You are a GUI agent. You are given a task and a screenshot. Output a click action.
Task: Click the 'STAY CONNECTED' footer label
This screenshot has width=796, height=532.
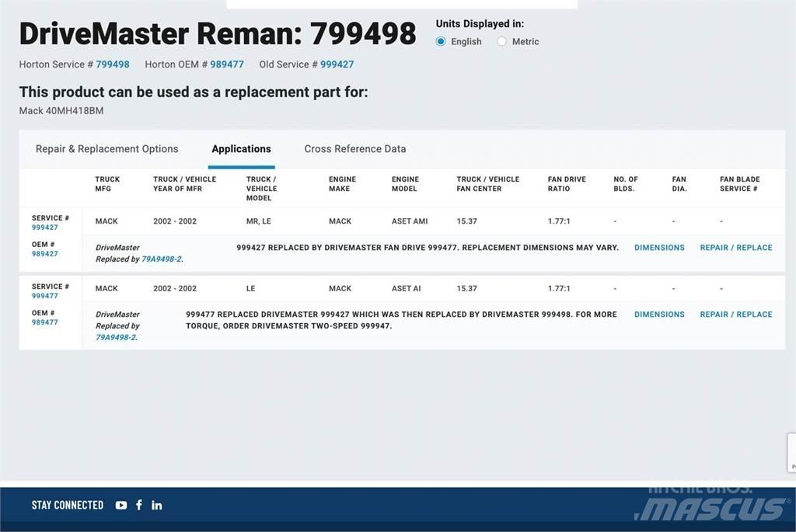click(67, 505)
